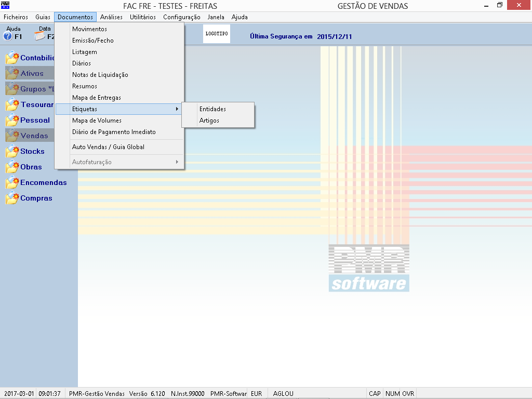Select Auto Vendas / Guia Global
Viewport: 532px width, 399px height.
pos(108,147)
